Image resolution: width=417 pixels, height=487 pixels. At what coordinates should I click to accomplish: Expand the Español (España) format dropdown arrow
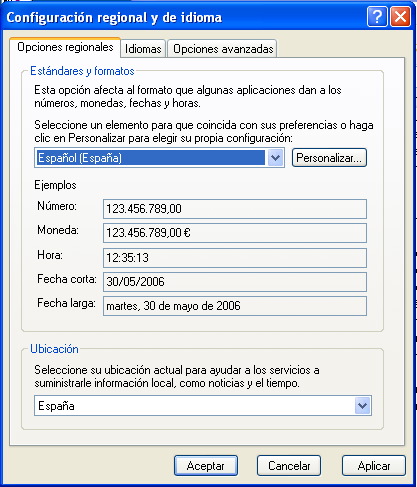coord(275,158)
